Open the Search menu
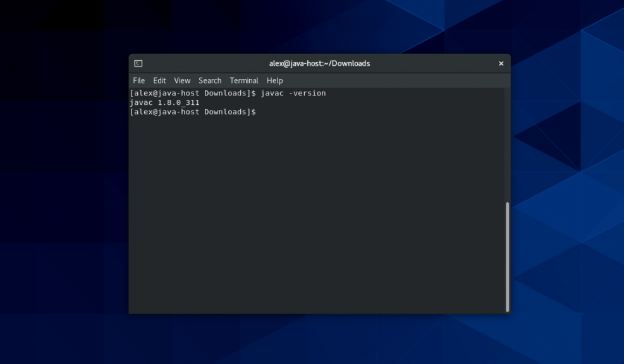Viewport: 624px width, 364px height. click(209, 80)
